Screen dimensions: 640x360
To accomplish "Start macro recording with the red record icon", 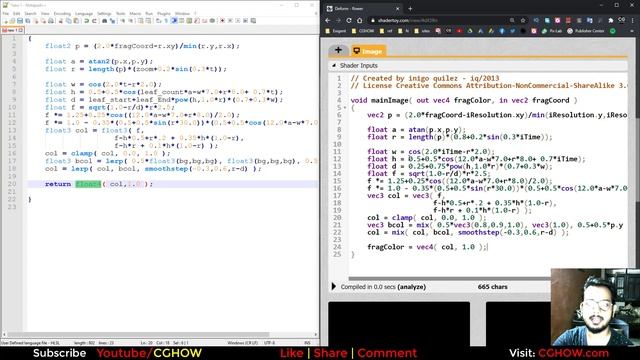I will pyautogui.click(x=222, y=20).
